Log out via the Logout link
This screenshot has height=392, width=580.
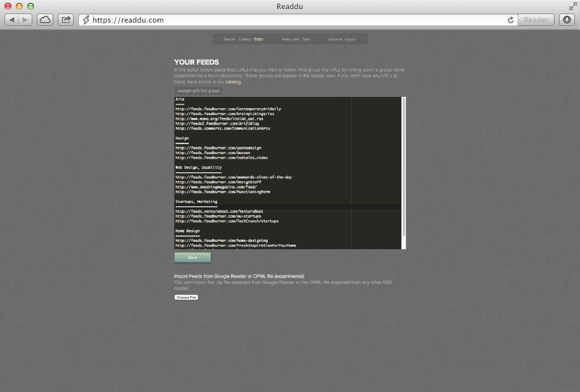(350, 39)
